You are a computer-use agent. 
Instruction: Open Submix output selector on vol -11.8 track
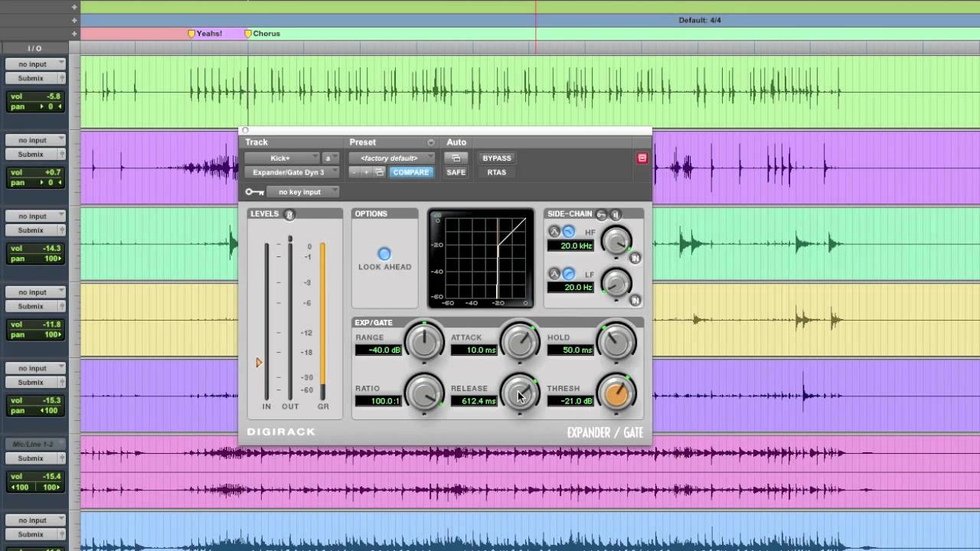coord(35,306)
